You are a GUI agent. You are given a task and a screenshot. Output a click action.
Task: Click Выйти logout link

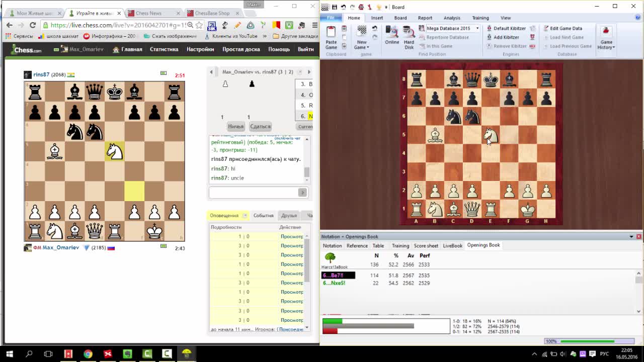click(305, 49)
